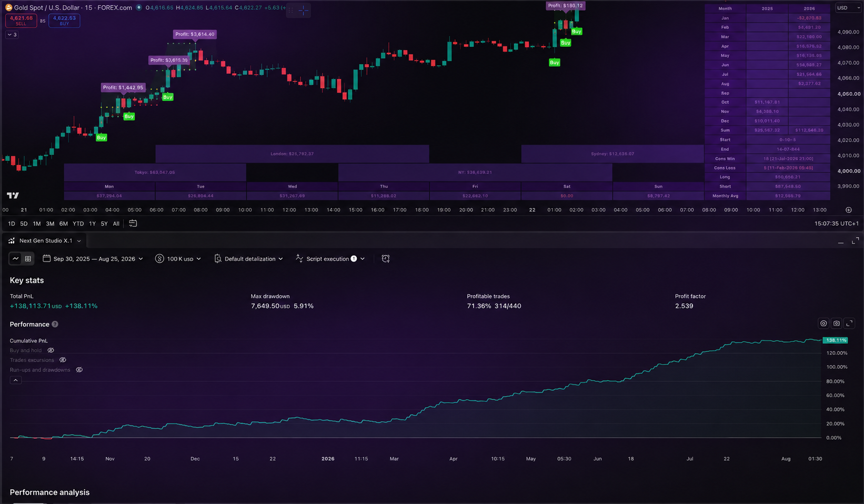Minimize the strategy tester panel
Screen dimensions: 864x504
841,242
